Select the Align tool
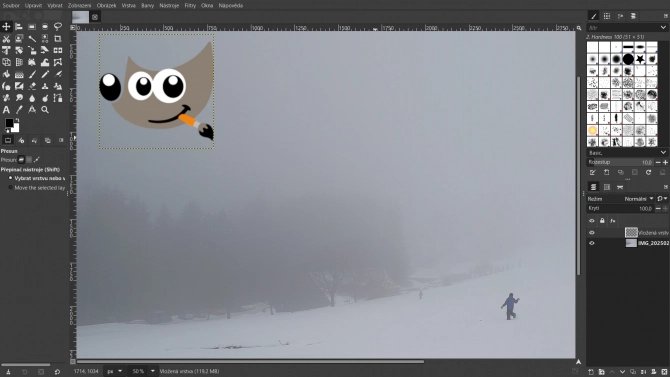 pyautogui.click(x=19, y=27)
